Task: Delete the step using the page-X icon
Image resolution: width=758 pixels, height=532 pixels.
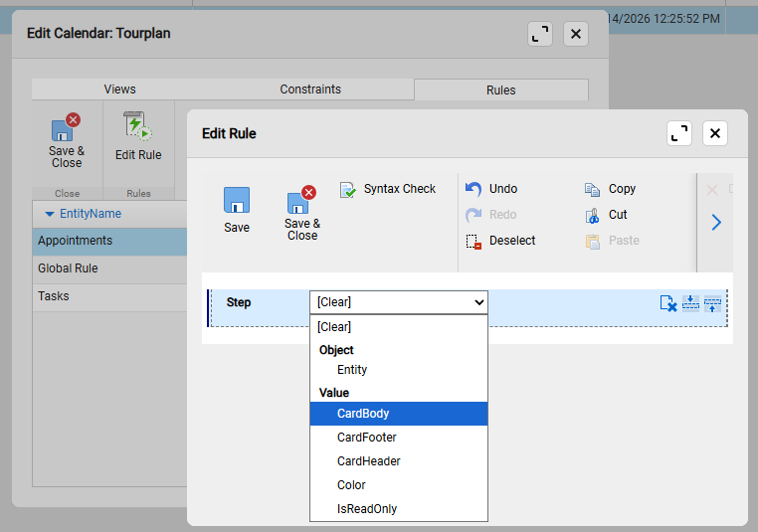Action: pyautogui.click(x=668, y=303)
